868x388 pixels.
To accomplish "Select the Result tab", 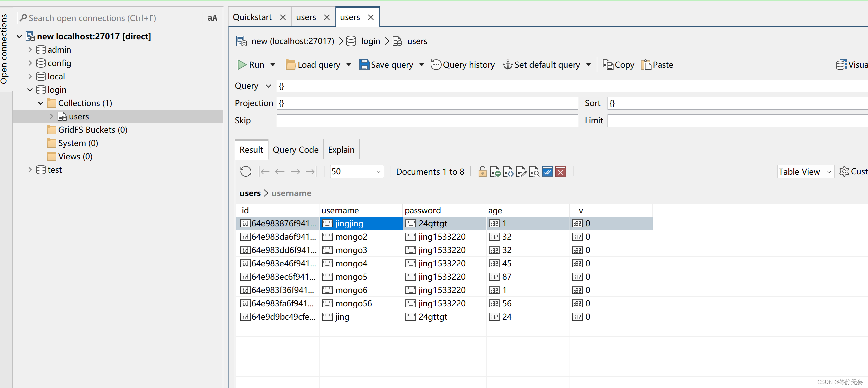I will coord(251,150).
